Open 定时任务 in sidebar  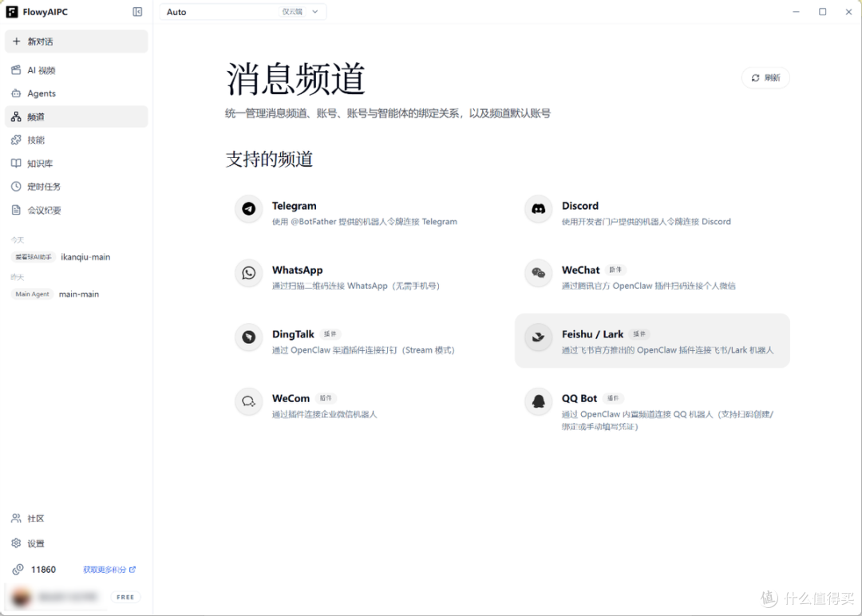click(x=77, y=187)
